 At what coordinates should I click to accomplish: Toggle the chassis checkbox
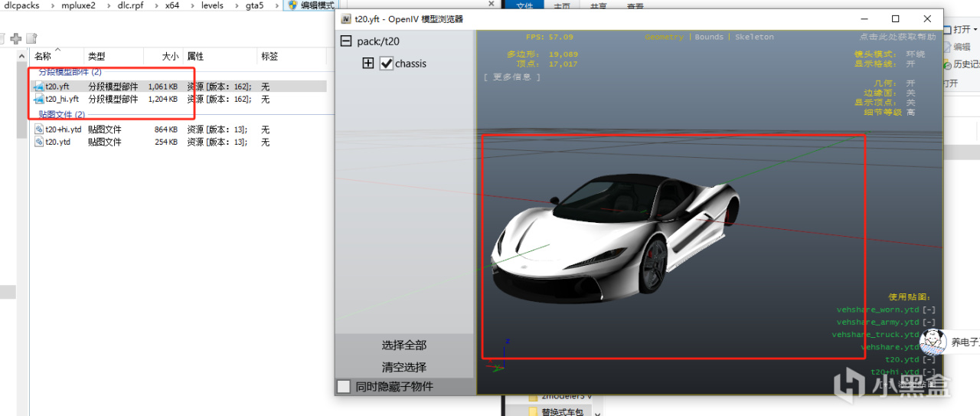(386, 64)
